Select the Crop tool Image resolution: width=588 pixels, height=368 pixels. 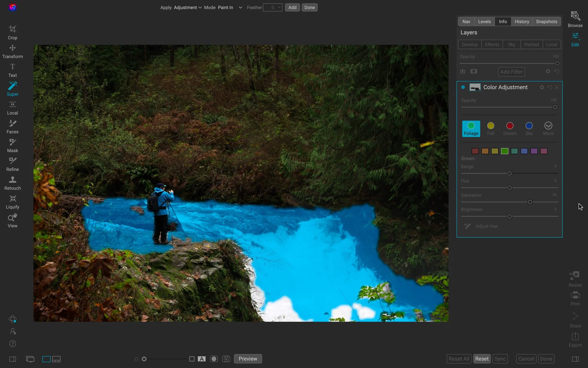[x=12, y=32]
